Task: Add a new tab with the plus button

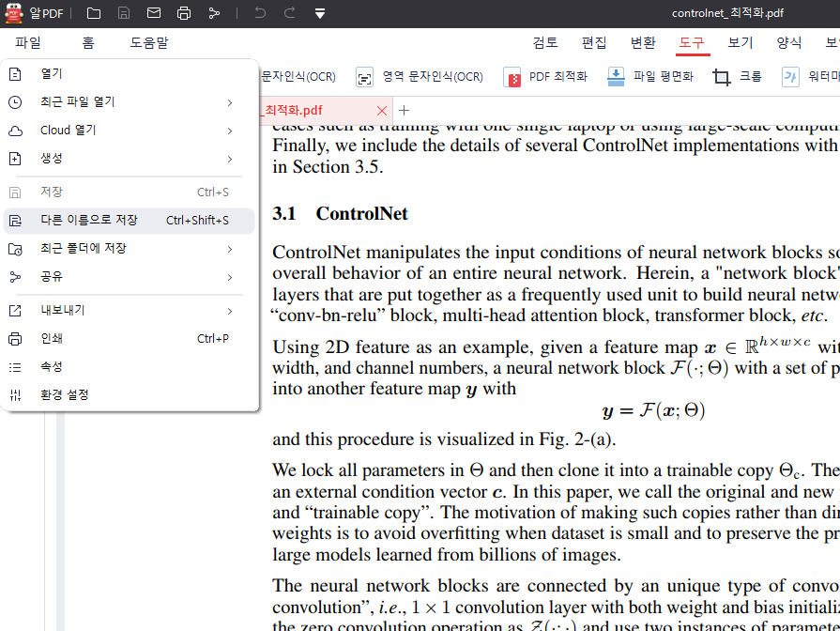Action: [x=404, y=111]
